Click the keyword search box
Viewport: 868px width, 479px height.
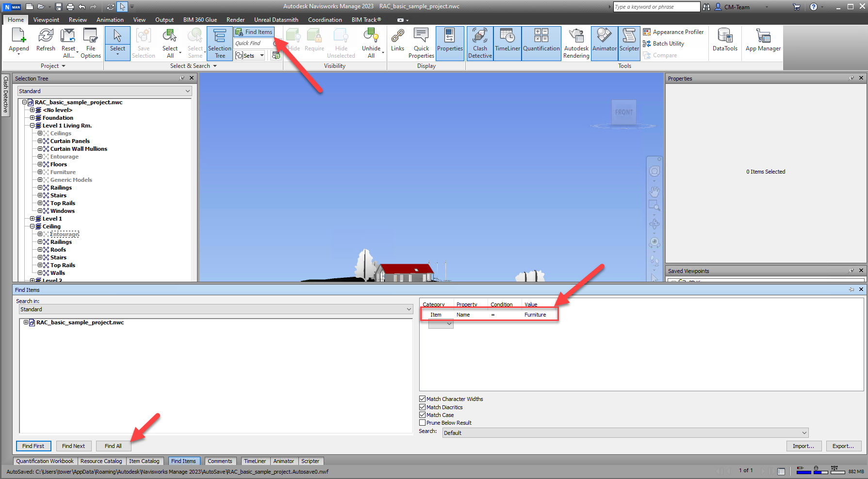tap(656, 7)
